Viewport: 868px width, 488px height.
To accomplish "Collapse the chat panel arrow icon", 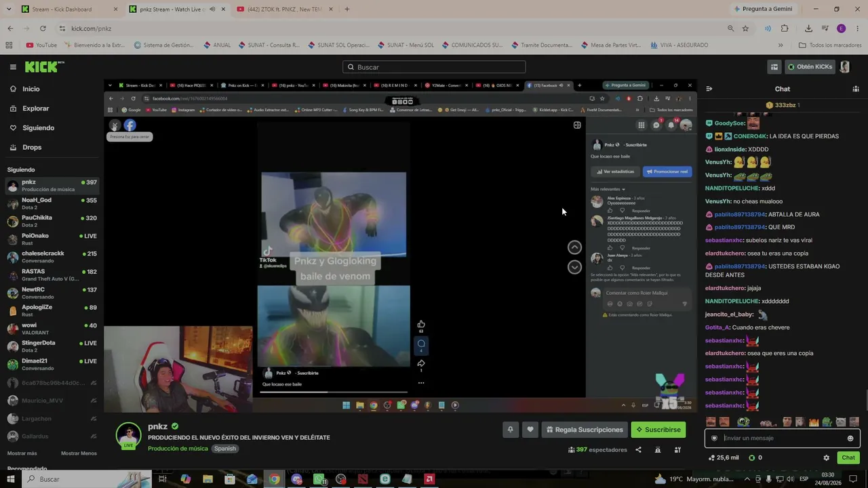I will [709, 89].
